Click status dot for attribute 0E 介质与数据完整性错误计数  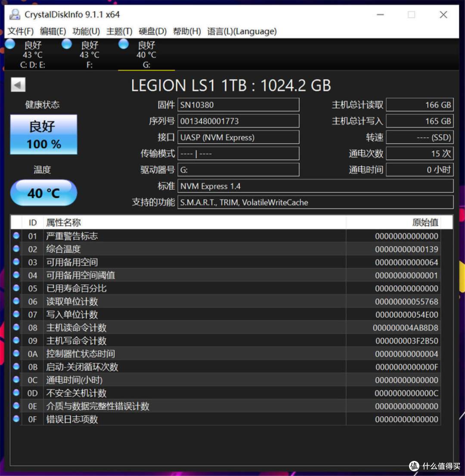click(16, 406)
